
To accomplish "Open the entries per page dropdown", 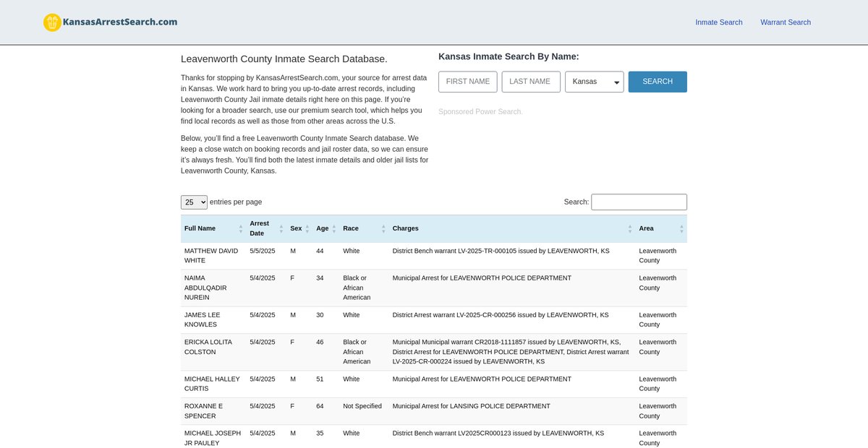I will [194, 202].
